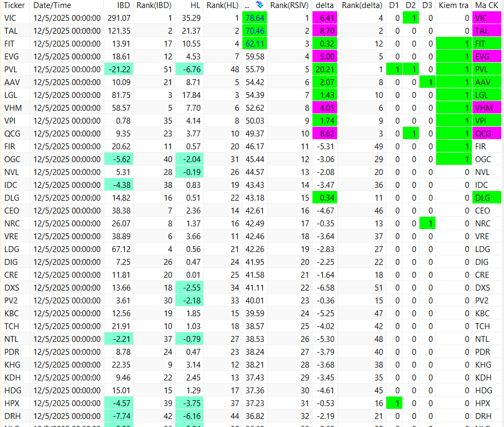
Task: Click the 291.07 IBD value
Action: [x=119, y=18]
